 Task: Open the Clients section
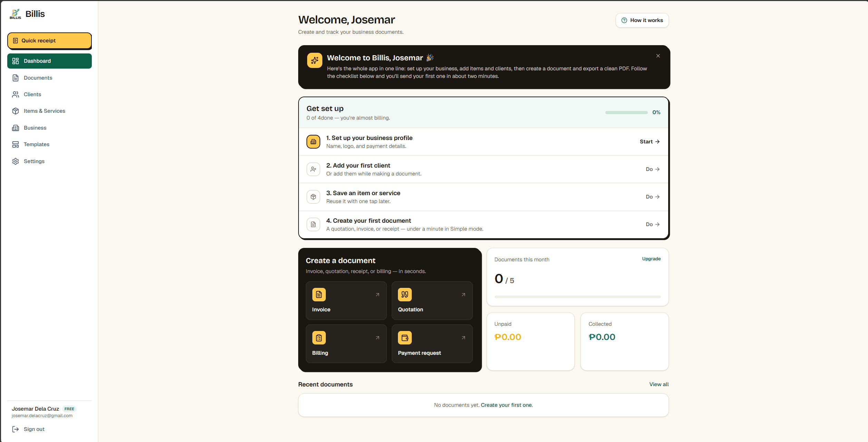49,94
